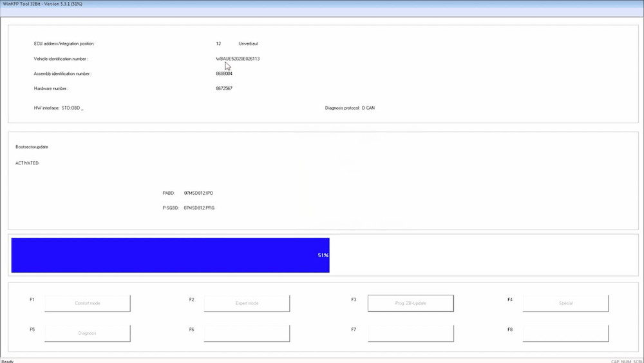Click the P-SGBD file 07MSD812.PRG
Screen dimensions: 644x363
point(199,208)
